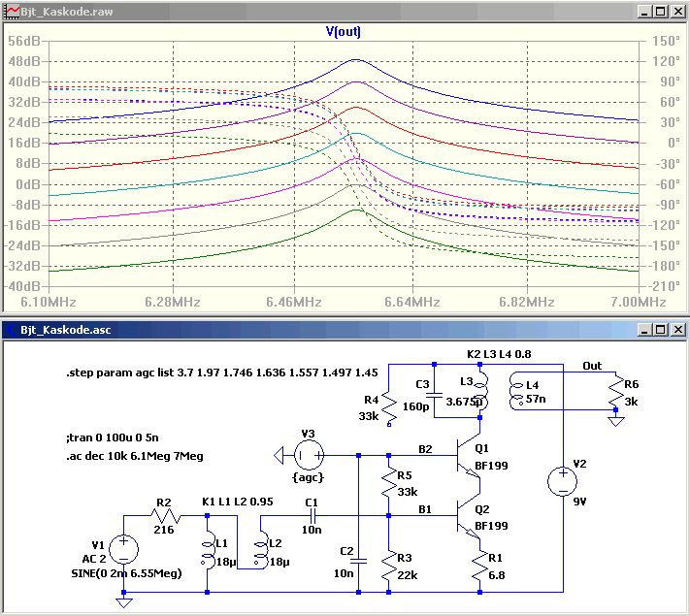Maximize the Bjt_Kaskode.raw plot window
The height and width of the screenshot is (616, 690).
coord(659,11)
